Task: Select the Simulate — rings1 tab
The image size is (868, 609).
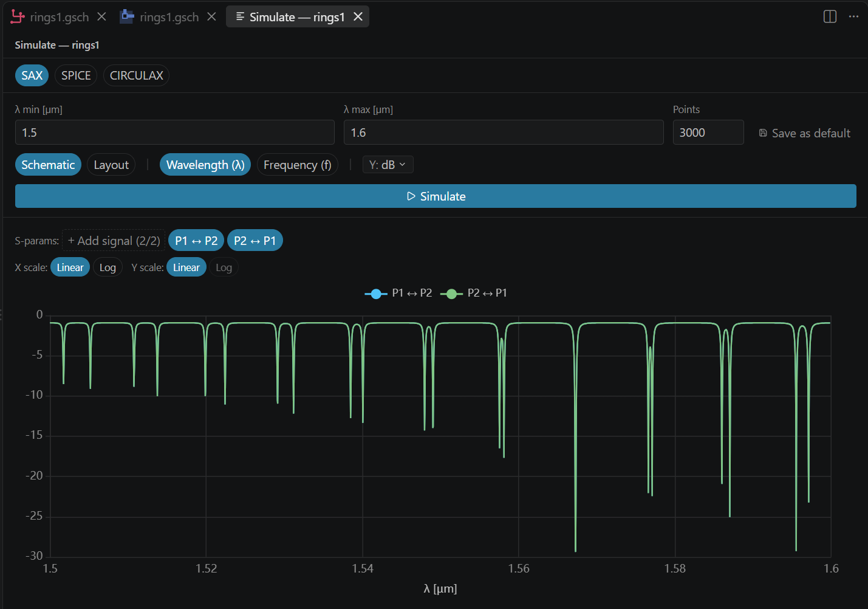Action: [x=297, y=17]
